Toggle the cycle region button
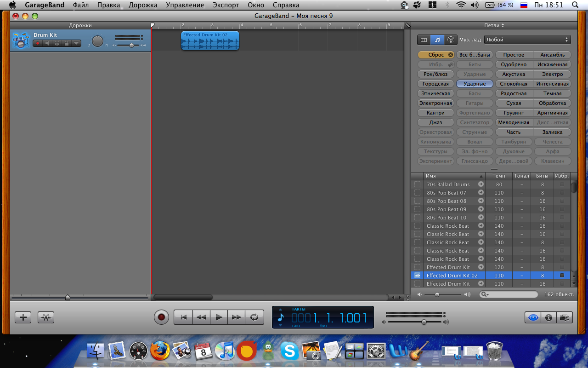Viewport: 588px width, 368px height. point(254,317)
